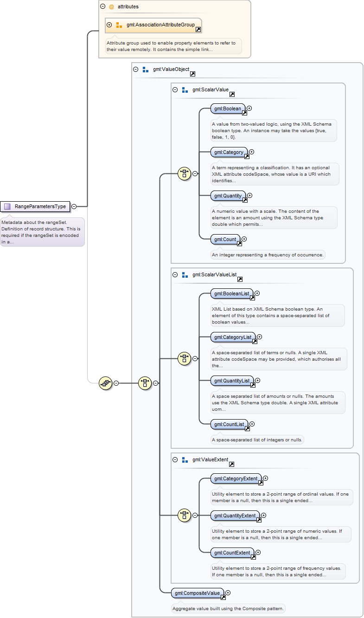Click the orange AssociationAttributeGroup icon

click(119, 25)
